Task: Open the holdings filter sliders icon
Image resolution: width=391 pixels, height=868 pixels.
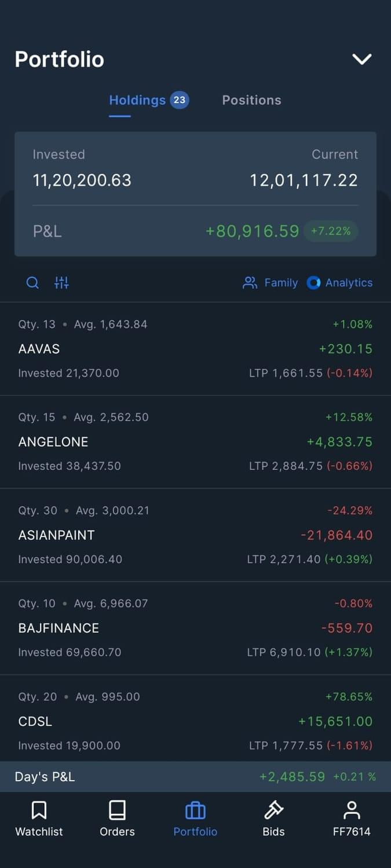Action: 61,282
